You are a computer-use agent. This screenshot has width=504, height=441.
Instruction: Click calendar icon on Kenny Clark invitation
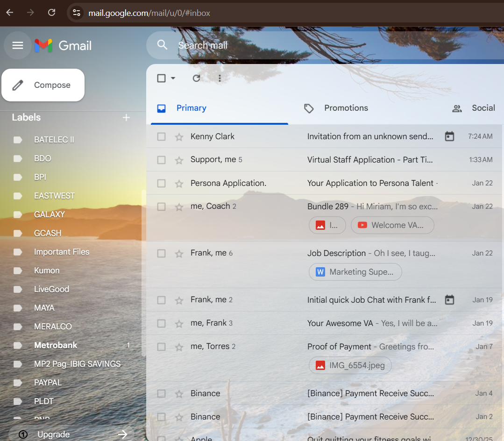tap(449, 136)
